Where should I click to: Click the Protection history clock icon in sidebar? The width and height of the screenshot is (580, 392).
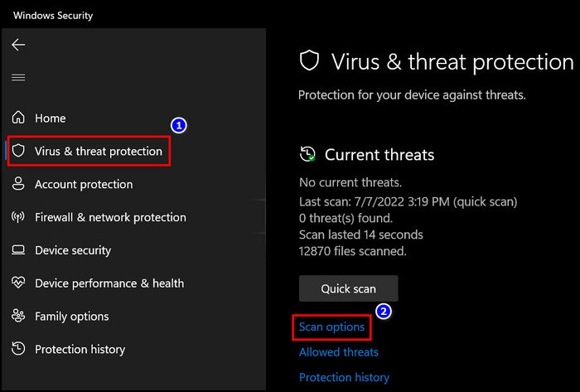click(x=18, y=349)
